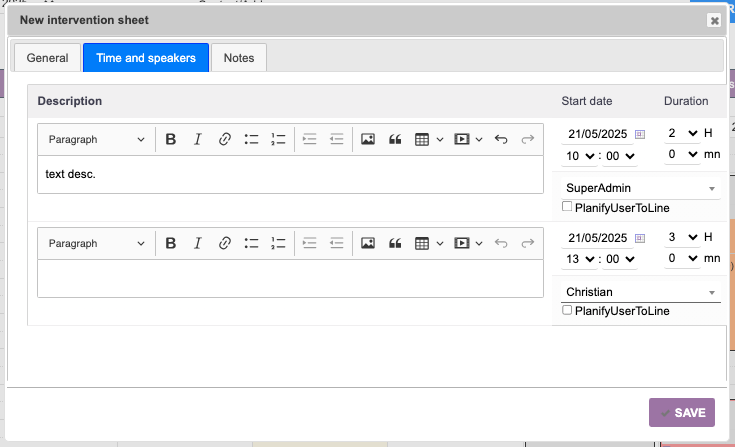Click Italic icon in first editor toolbar
The width and height of the screenshot is (735, 447).
pos(198,139)
